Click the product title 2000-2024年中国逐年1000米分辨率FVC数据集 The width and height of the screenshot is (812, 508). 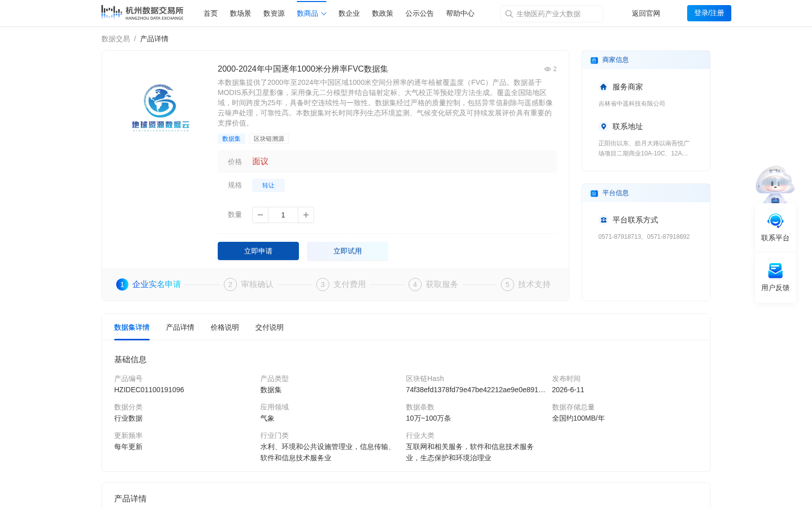[x=303, y=69]
